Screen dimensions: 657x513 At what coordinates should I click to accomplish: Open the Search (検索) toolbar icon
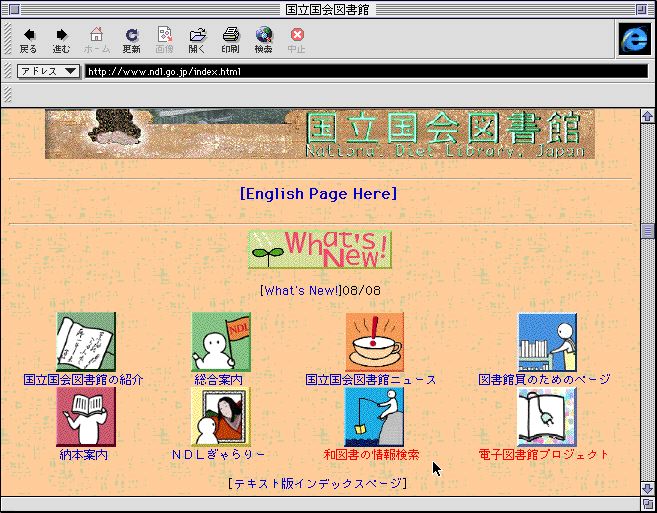coord(263,40)
